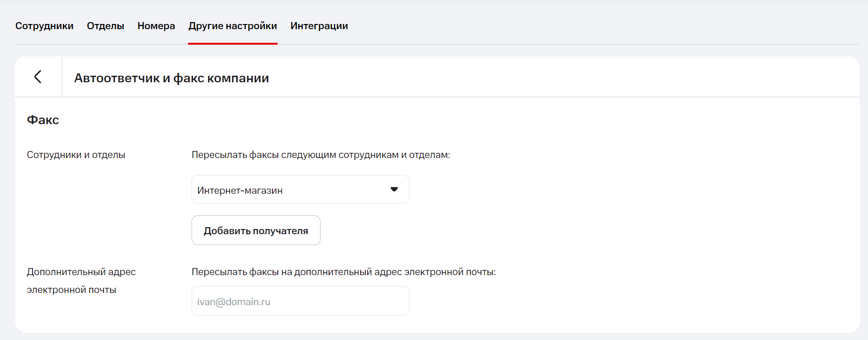Open the Отделы tab
This screenshot has width=868, height=340.
105,26
